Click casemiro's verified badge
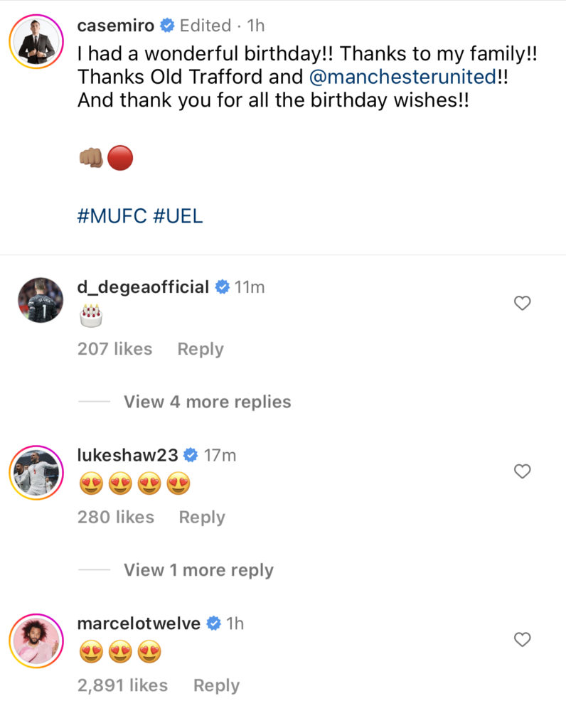 pyautogui.click(x=167, y=26)
